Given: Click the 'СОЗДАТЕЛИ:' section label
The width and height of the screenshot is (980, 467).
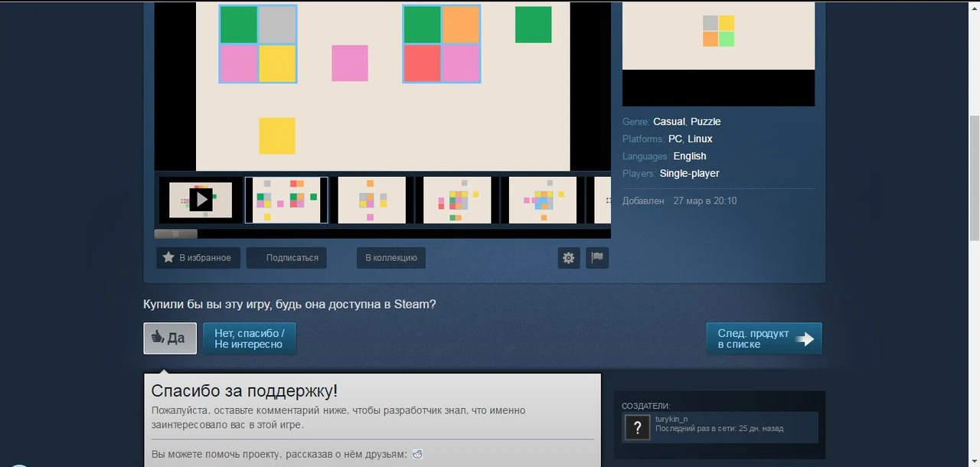Looking at the screenshot, I should pyautogui.click(x=646, y=406).
